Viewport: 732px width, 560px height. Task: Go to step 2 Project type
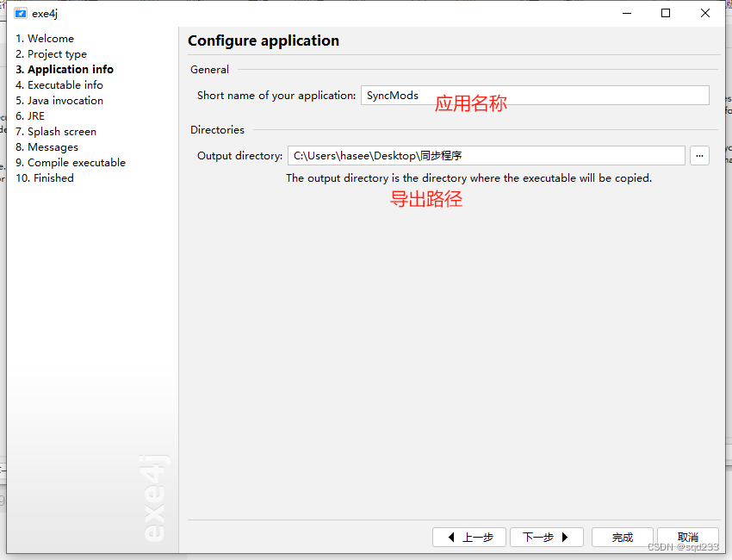tap(51, 54)
